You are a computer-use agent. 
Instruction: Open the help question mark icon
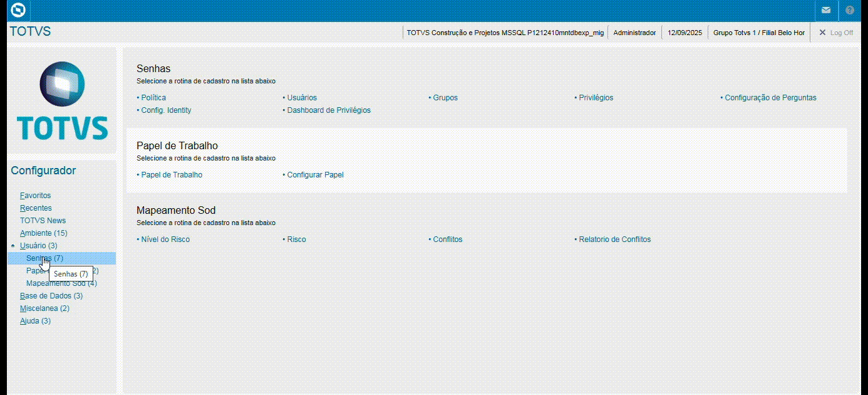pos(850,11)
